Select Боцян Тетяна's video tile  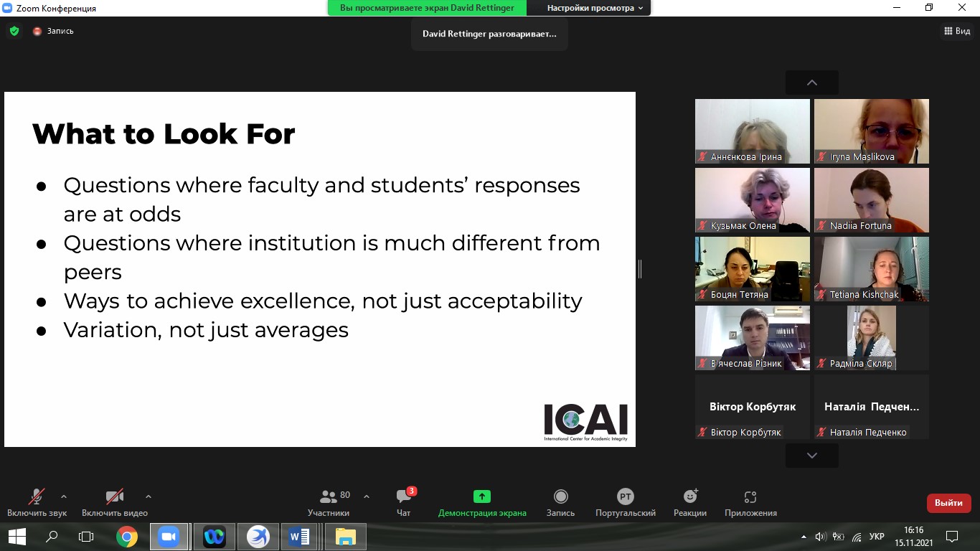click(x=753, y=269)
